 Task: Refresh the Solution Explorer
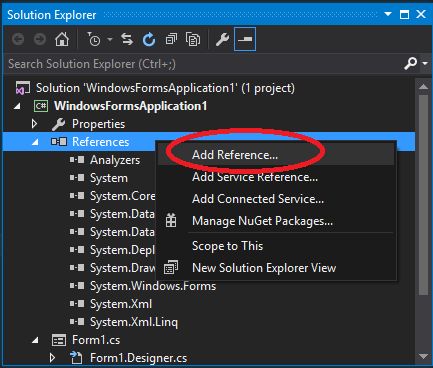(x=149, y=40)
